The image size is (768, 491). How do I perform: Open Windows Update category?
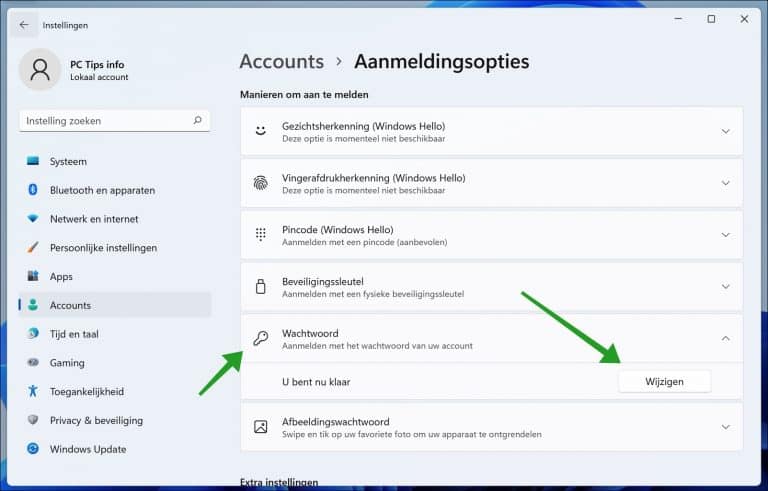coord(115,449)
